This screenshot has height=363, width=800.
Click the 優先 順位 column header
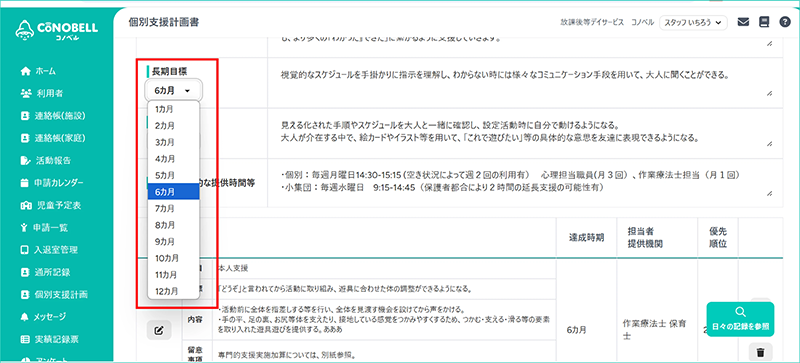coord(718,238)
